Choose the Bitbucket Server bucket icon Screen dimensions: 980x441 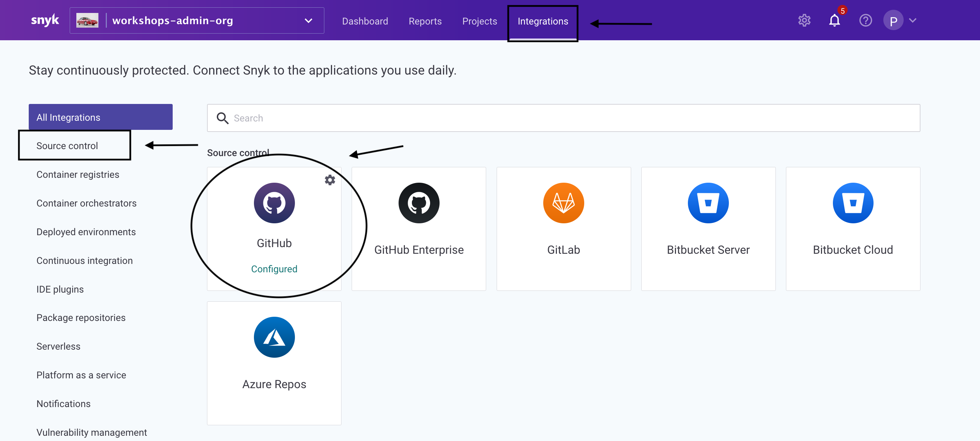coord(708,203)
